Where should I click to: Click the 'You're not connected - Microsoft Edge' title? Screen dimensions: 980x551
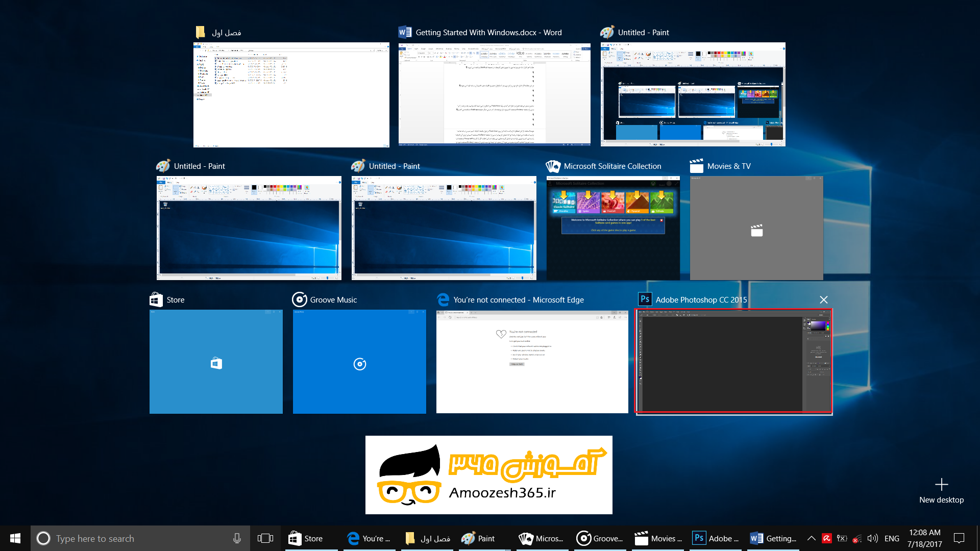click(x=519, y=300)
